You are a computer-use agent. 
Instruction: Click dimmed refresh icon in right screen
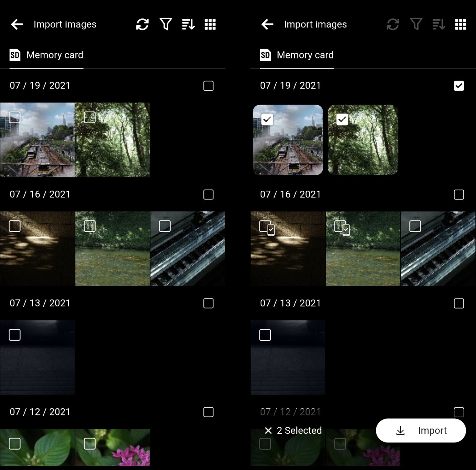(x=393, y=24)
